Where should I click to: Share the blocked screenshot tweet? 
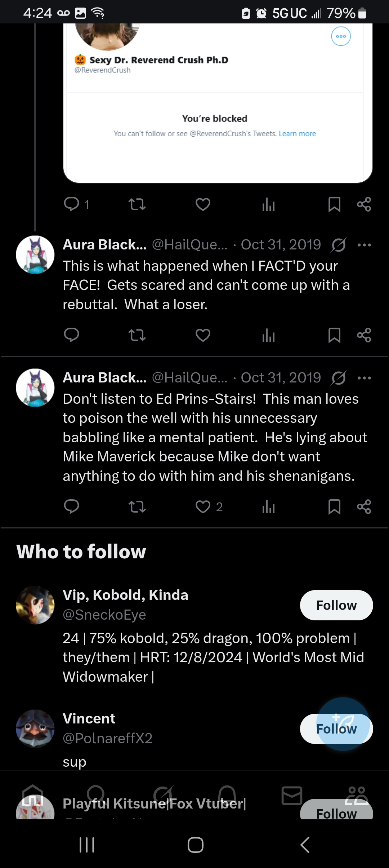(x=364, y=204)
